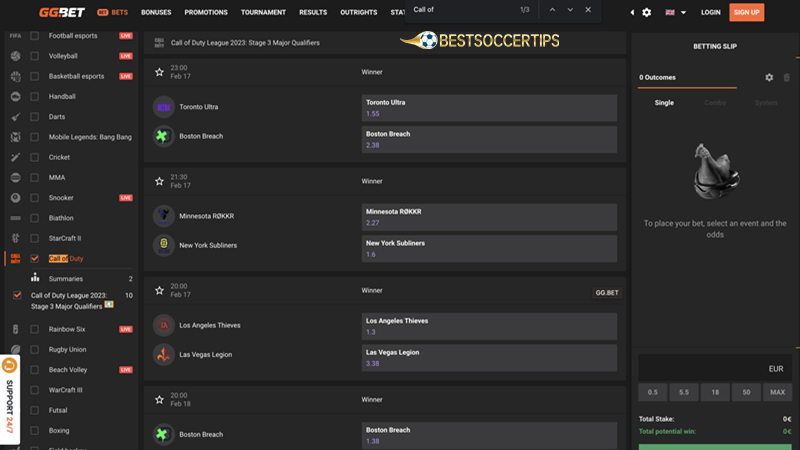This screenshot has width=800, height=450.
Task: Click Minnesota RØKKR team logo
Action: point(164,216)
